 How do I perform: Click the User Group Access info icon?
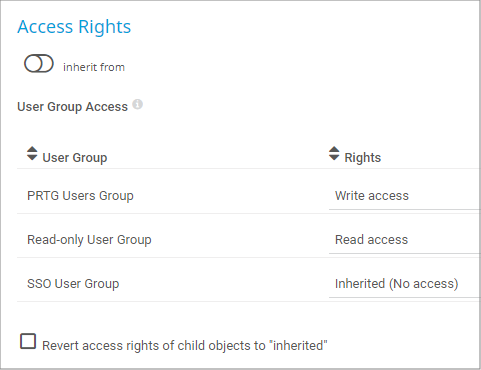(137, 104)
